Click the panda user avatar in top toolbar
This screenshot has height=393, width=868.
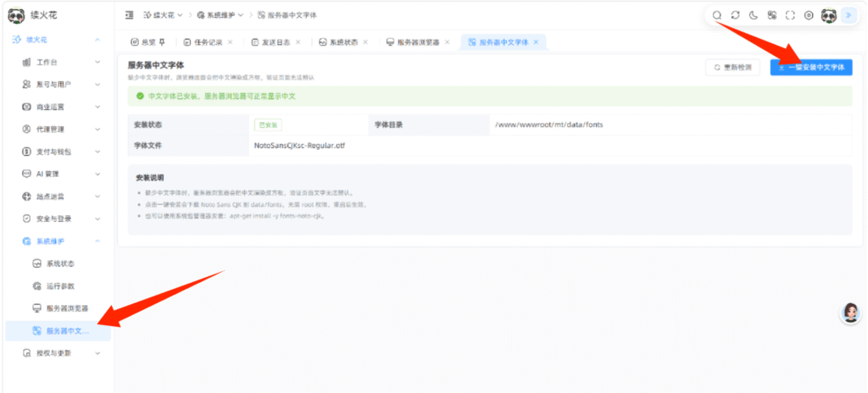[x=829, y=15]
